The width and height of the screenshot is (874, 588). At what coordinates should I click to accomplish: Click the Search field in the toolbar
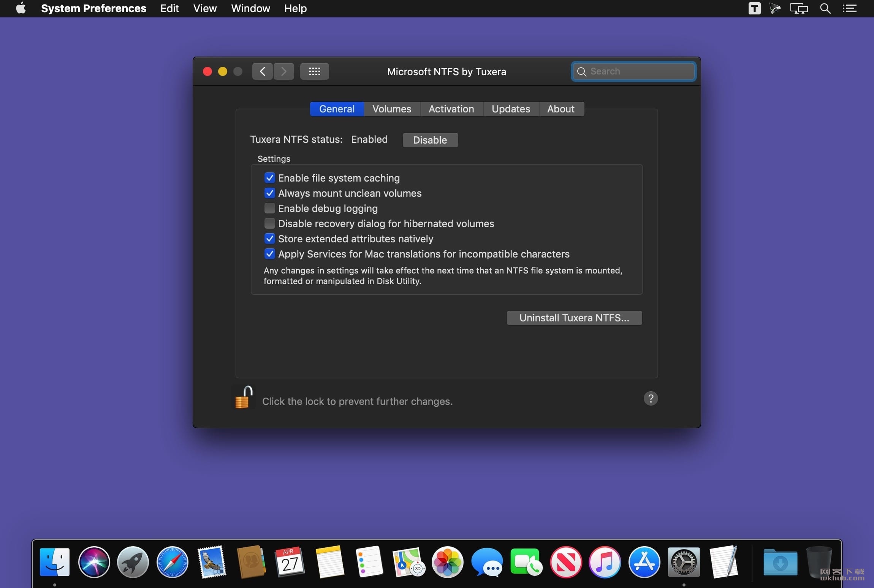(x=633, y=71)
